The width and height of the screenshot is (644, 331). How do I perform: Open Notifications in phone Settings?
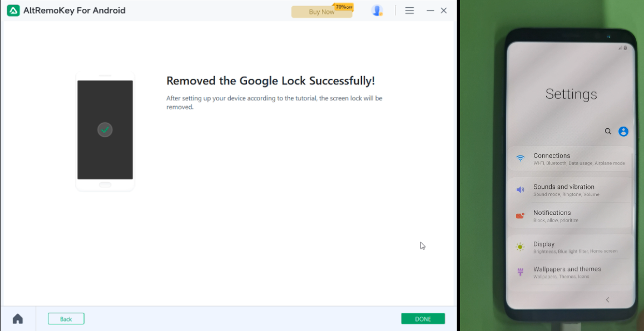tap(571, 215)
